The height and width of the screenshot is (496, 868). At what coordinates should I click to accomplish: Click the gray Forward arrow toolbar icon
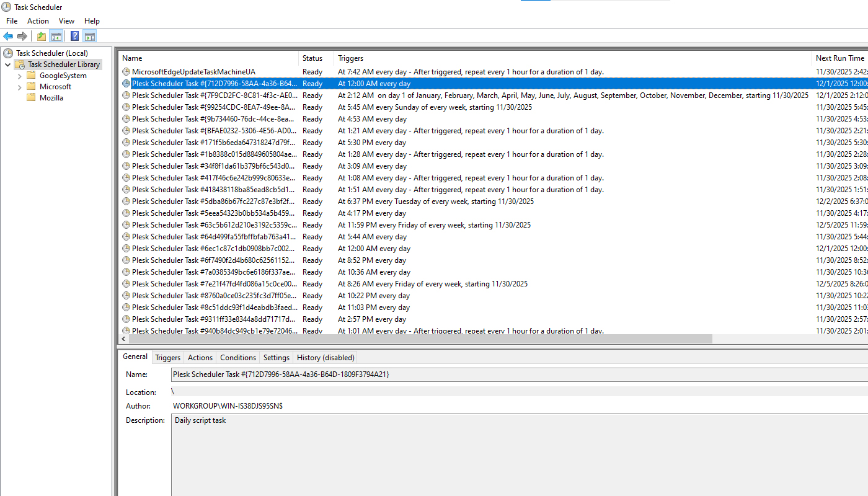coord(22,36)
